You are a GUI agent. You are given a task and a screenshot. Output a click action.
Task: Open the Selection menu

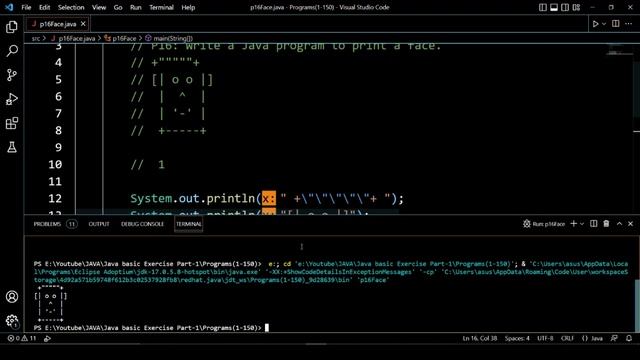pos(71,7)
